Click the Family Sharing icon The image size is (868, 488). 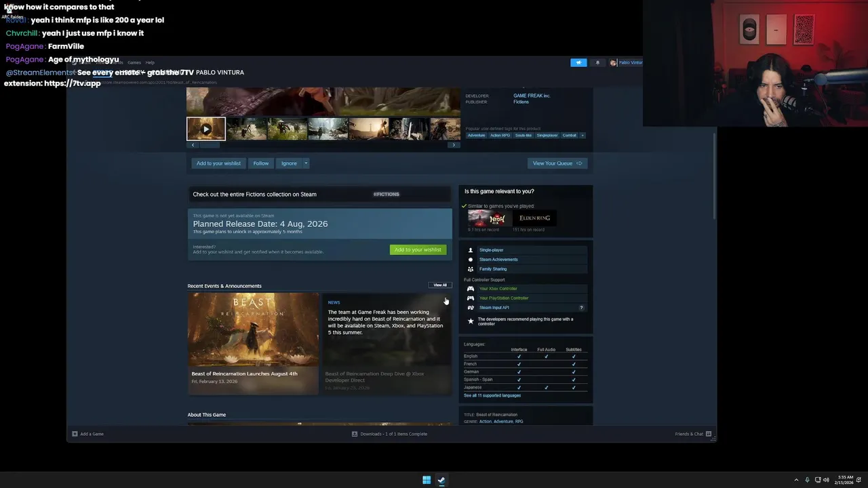coord(471,269)
